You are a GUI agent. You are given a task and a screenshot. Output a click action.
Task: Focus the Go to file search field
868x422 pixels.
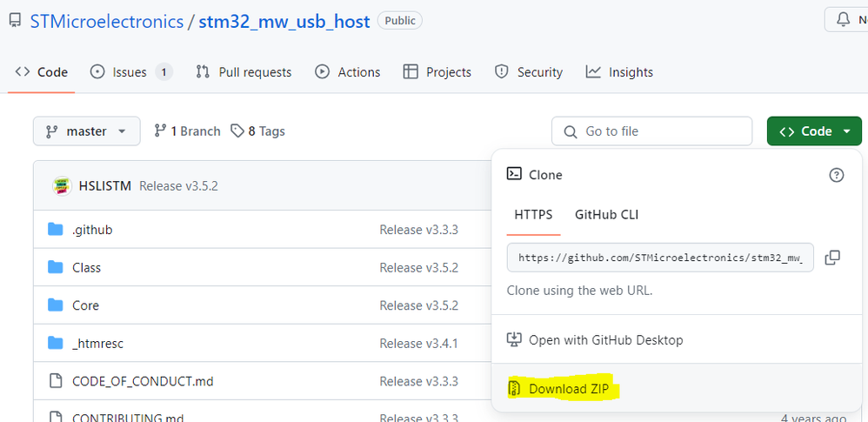651,131
